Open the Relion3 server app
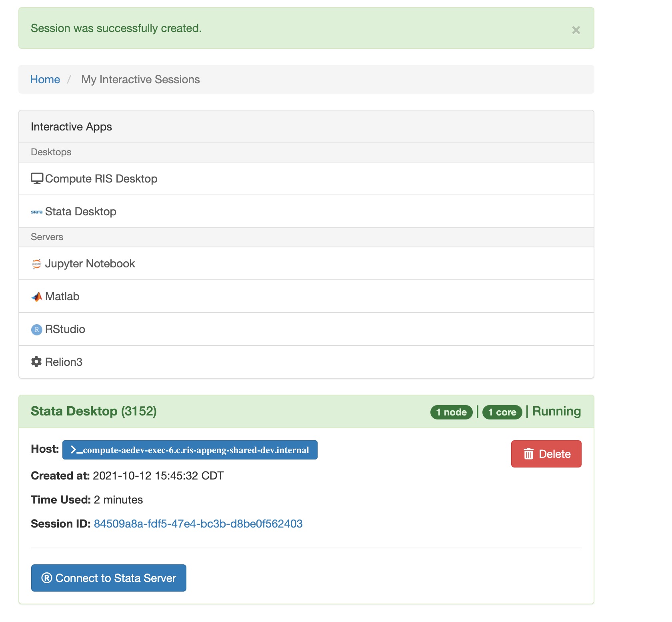The height and width of the screenshot is (622, 672). point(306,362)
